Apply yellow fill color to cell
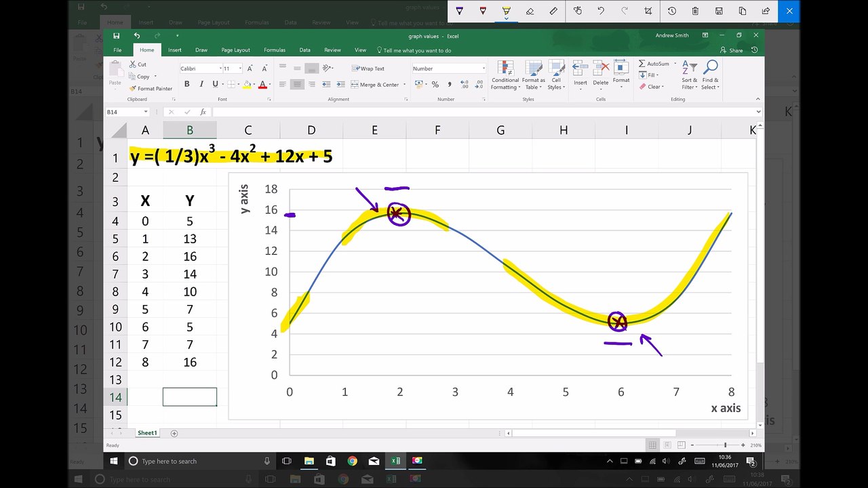Viewport: 868px width, 488px height. [x=247, y=84]
